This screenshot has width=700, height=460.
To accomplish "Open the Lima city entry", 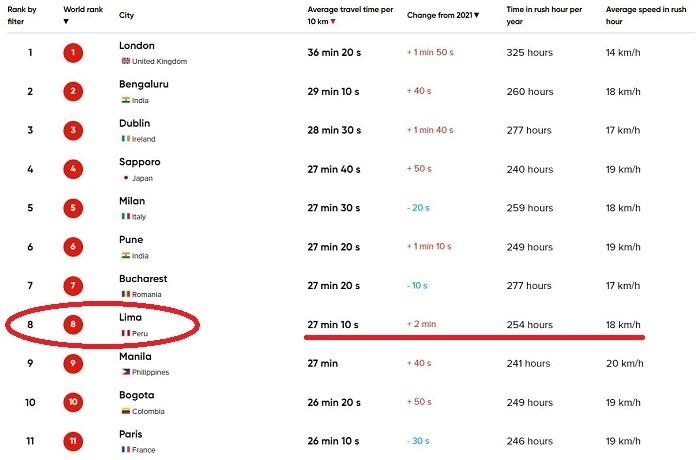I will (x=130, y=318).
